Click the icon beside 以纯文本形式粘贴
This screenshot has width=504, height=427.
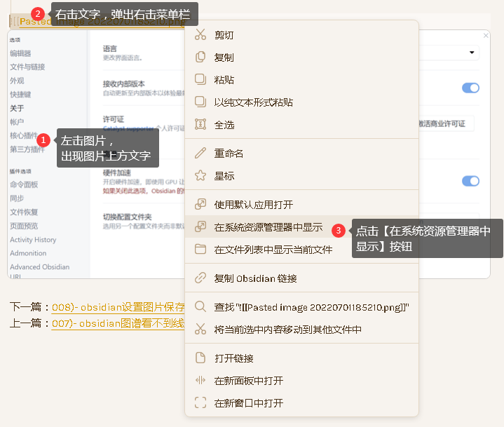(200, 102)
